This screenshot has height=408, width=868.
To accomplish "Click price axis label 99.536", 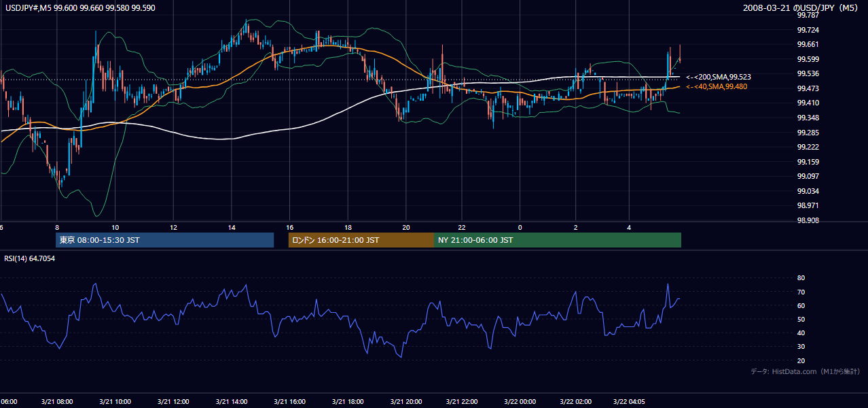I will [x=809, y=73].
